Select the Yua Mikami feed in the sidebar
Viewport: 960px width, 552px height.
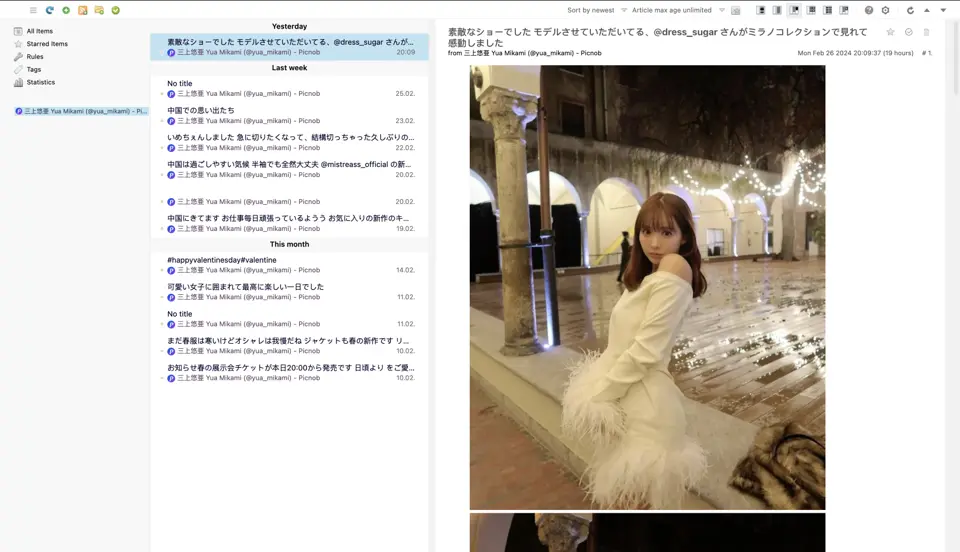(81, 111)
